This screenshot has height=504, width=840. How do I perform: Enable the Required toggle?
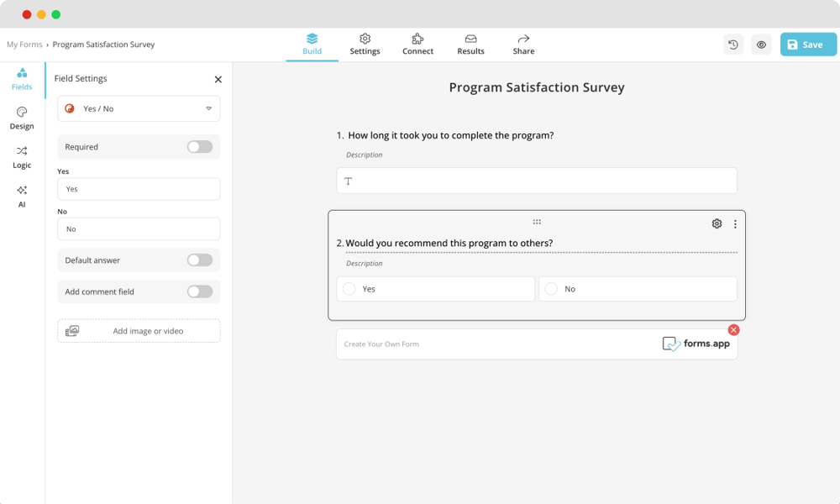199,146
